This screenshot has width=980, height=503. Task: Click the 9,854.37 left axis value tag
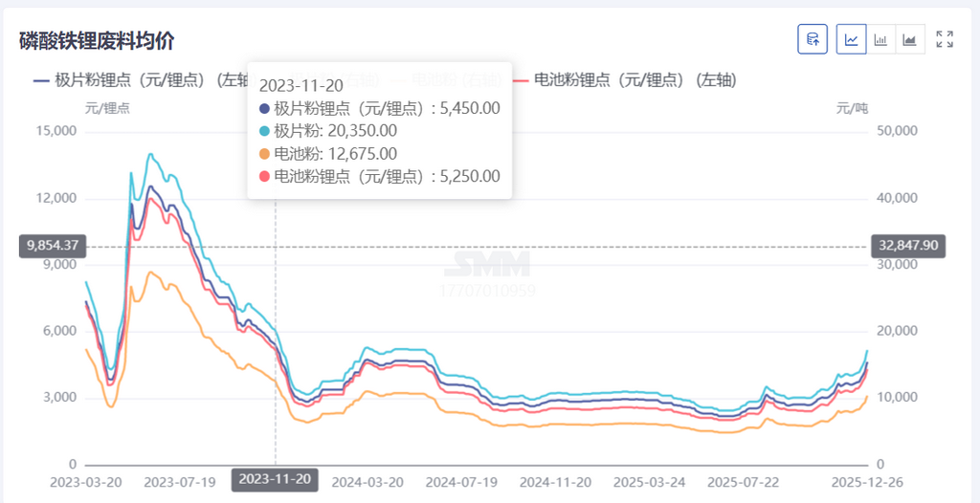52,246
